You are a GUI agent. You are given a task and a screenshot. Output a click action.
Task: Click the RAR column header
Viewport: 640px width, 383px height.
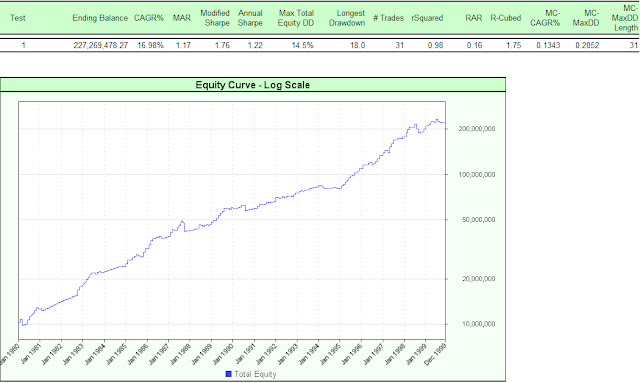click(x=473, y=18)
